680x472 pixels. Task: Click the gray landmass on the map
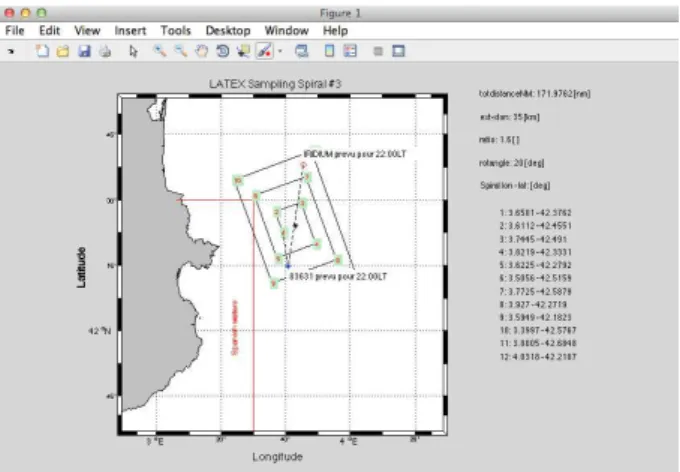tap(145, 260)
